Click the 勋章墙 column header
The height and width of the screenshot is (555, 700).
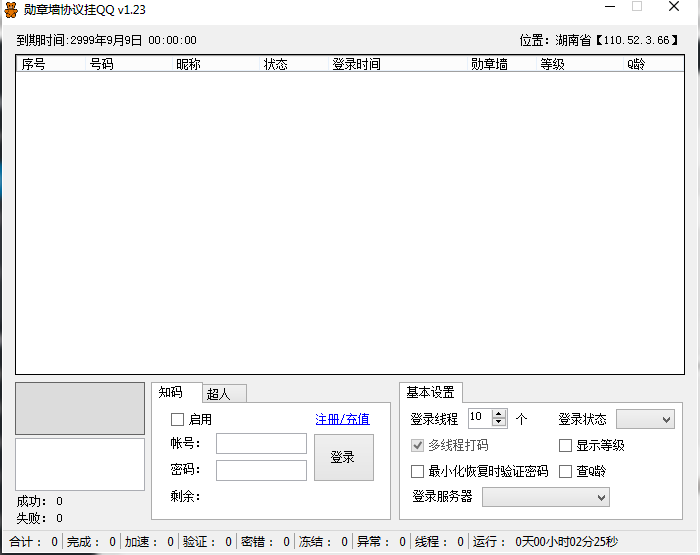click(x=489, y=64)
